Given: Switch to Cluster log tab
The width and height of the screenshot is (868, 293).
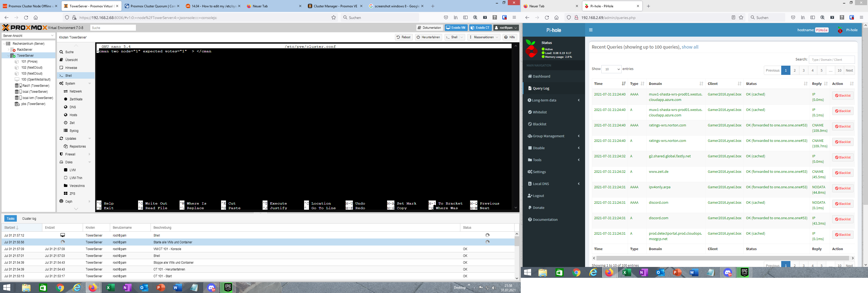Looking at the screenshot, I should 29,218.
